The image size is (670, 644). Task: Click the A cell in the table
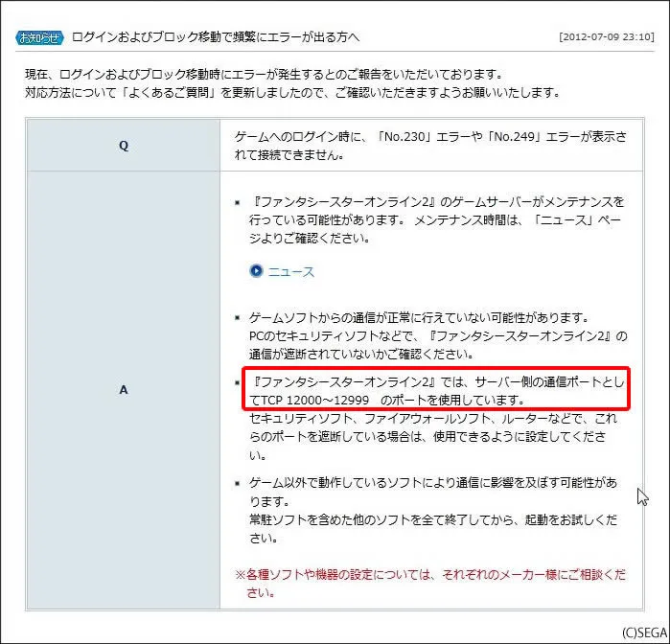coord(123,390)
